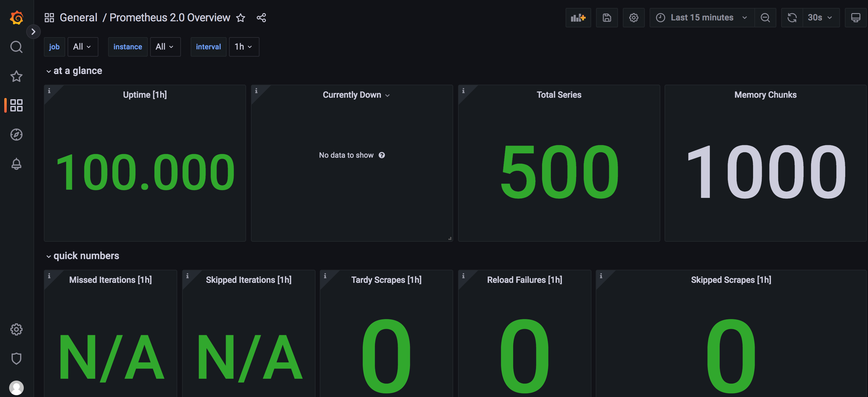The image size is (868, 397).
Task: Open the Server Admin shield icon
Action: tap(16, 358)
